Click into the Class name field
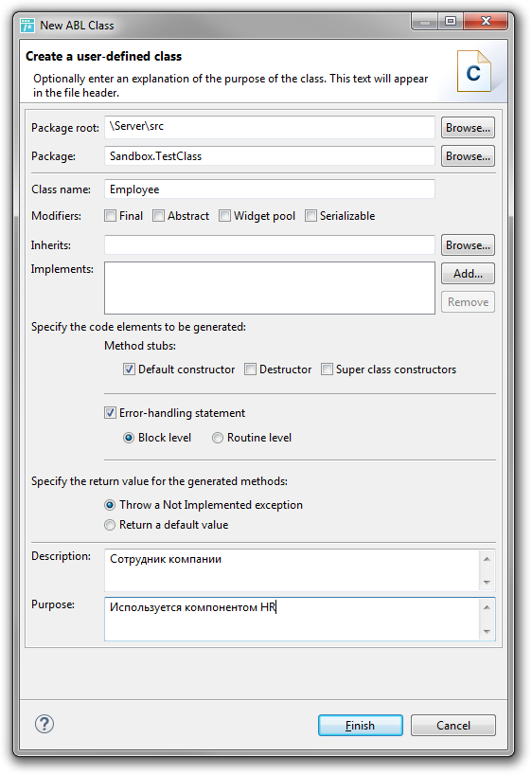The height and width of the screenshot is (775, 532). pos(270,189)
